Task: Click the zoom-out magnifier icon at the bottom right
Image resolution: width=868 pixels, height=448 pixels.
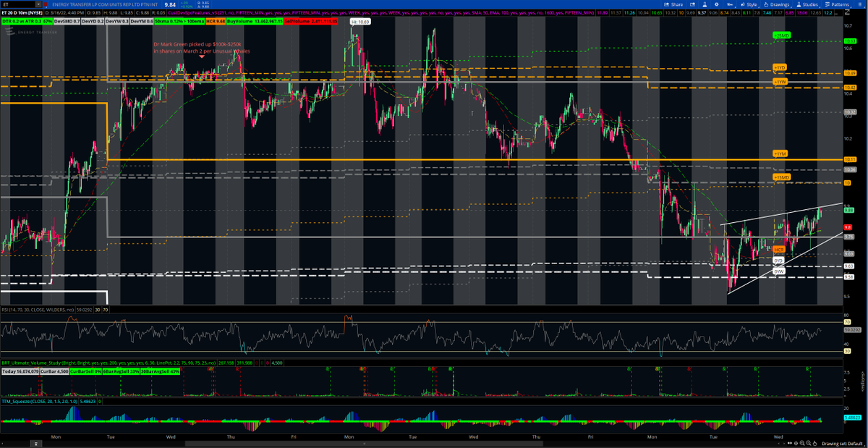Action: [x=809, y=444]
